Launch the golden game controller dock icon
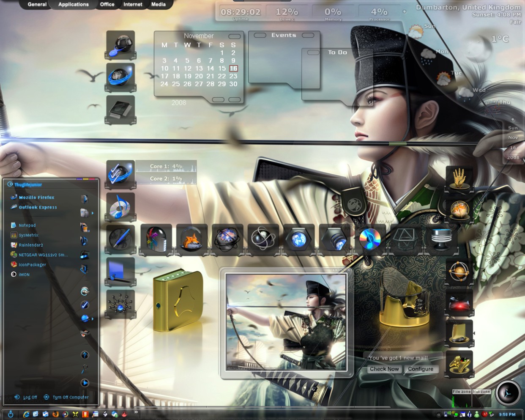Screen dimensions: 525x420 459,364
